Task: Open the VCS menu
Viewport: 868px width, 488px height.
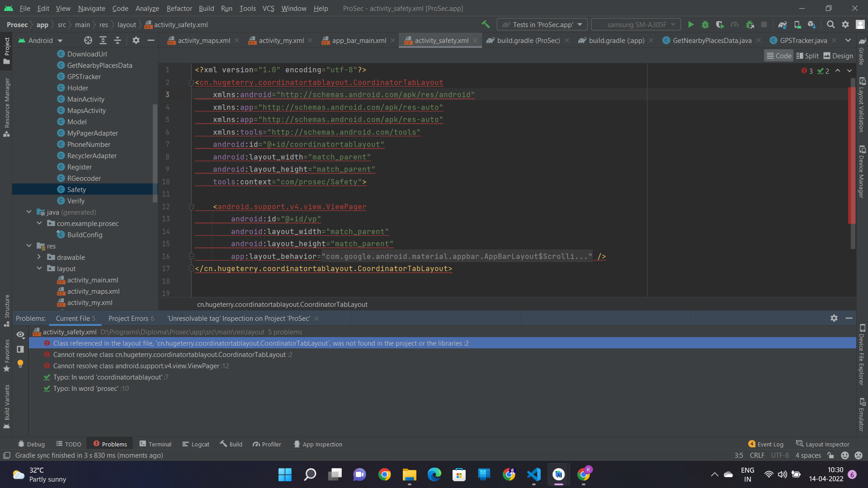Action: tap(268, 8)
